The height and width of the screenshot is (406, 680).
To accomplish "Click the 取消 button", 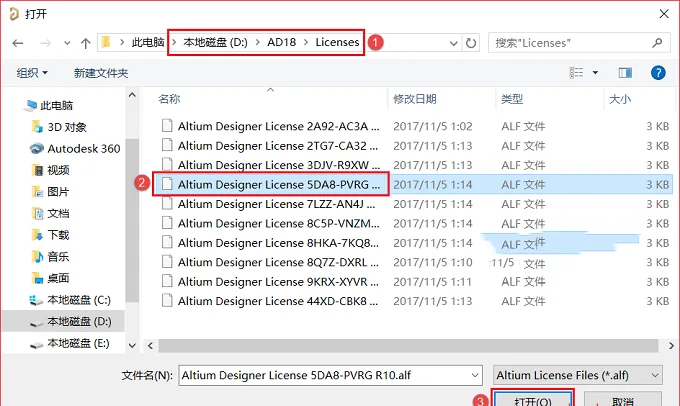I will (623, 400).
